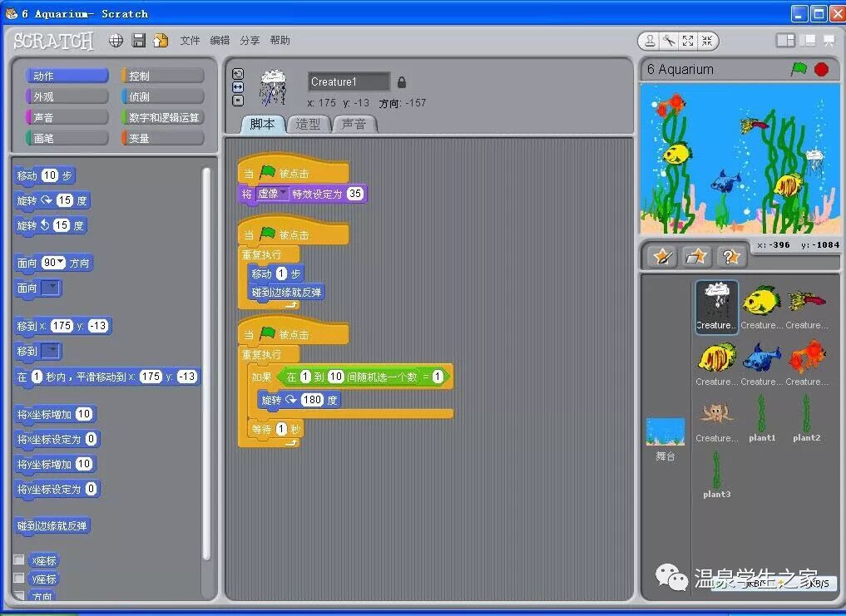Switch to full stage view mode

(x=809, y=41)
